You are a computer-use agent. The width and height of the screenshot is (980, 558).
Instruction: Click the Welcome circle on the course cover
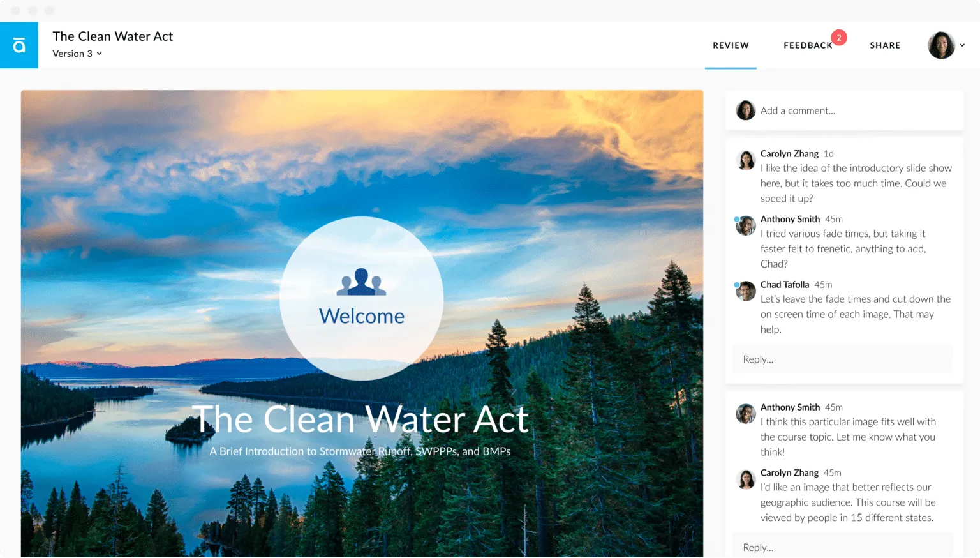click(x=361, y=298)
